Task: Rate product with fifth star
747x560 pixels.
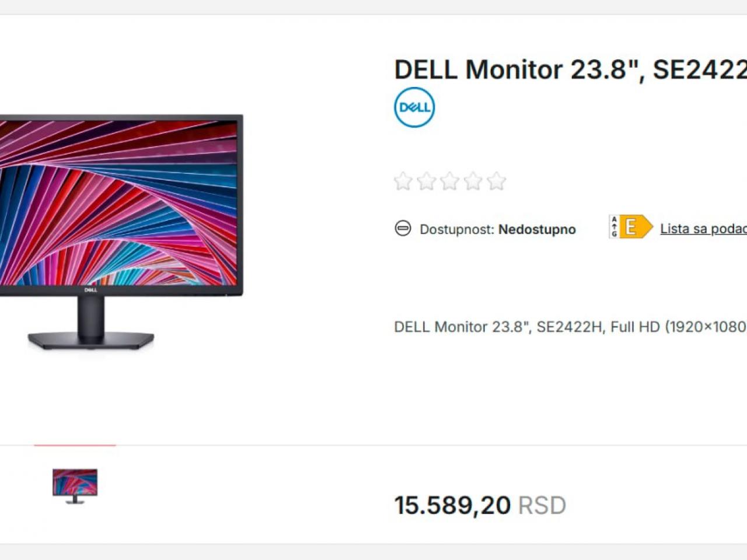Action: click(x=497, y=181)
